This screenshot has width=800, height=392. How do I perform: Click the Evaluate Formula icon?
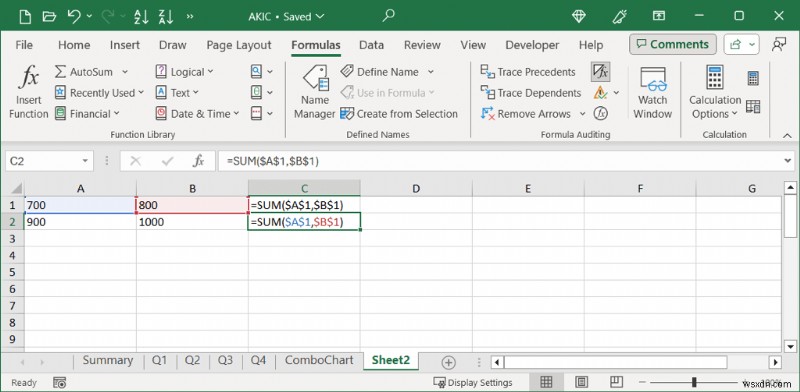[x=601, y=114]
